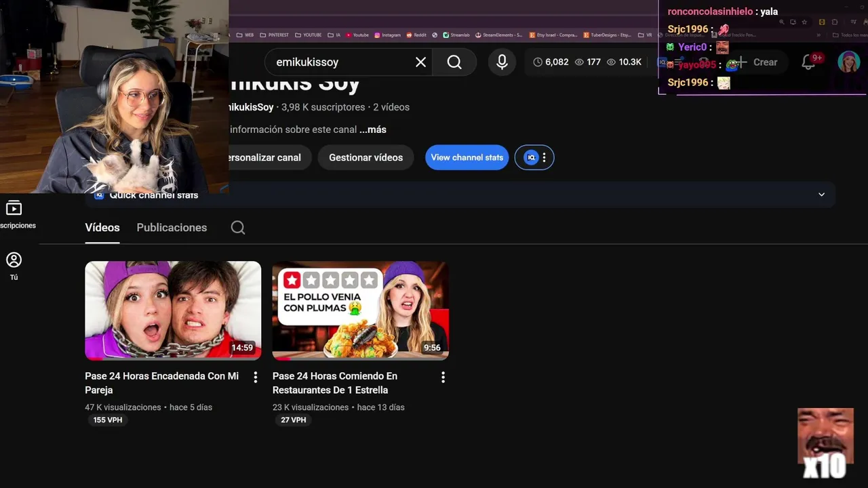Open the Reddit bookmark
The height and width of the screenshot is (488, 868).
click(x=416, y=35)
